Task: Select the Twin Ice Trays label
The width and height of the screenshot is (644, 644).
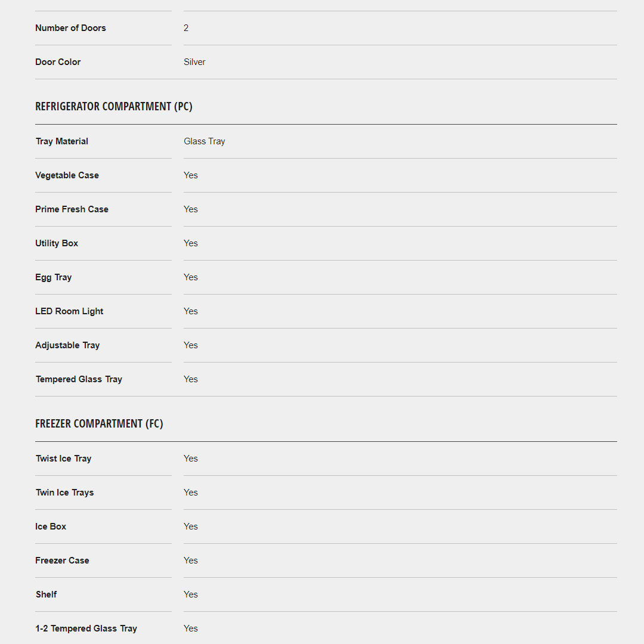Action: [x=64, y=493]
